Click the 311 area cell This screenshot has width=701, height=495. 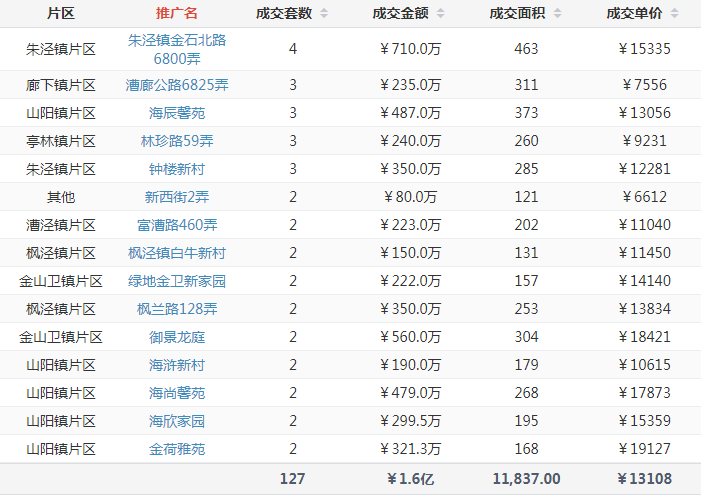coord(526,85)
